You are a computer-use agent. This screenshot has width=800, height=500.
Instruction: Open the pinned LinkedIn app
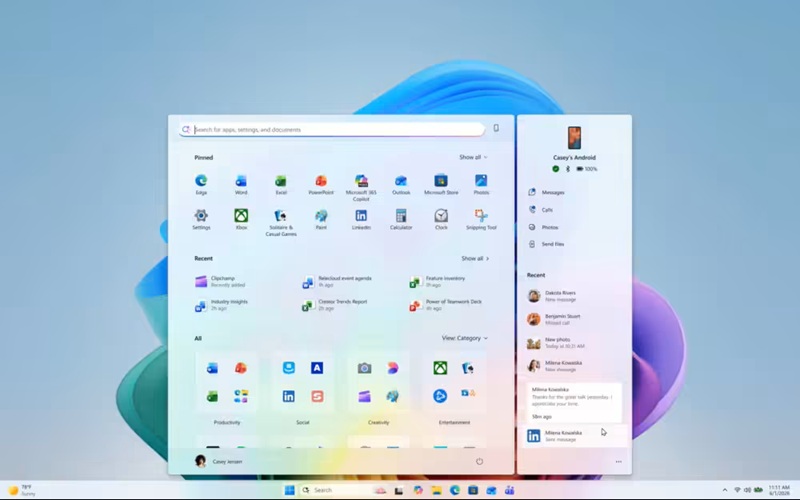(x=361, y=219)
